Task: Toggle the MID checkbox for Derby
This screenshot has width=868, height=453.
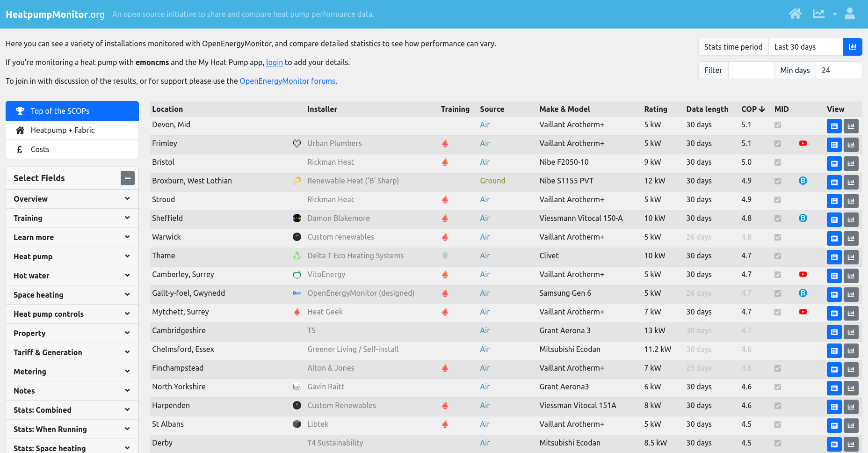Action: click(778, 443)
